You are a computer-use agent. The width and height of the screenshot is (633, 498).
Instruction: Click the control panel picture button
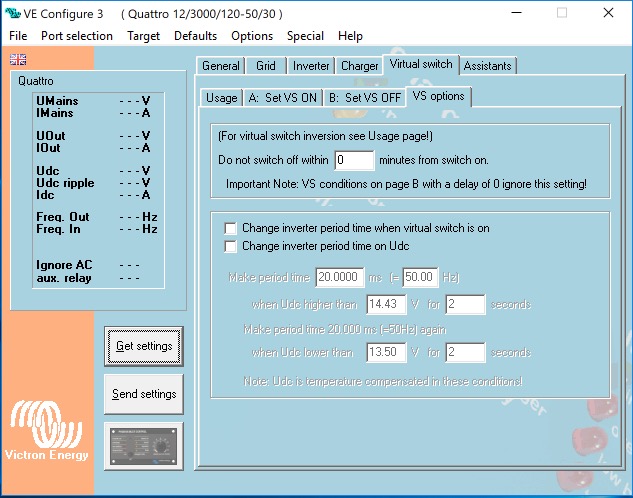[144, 445]
